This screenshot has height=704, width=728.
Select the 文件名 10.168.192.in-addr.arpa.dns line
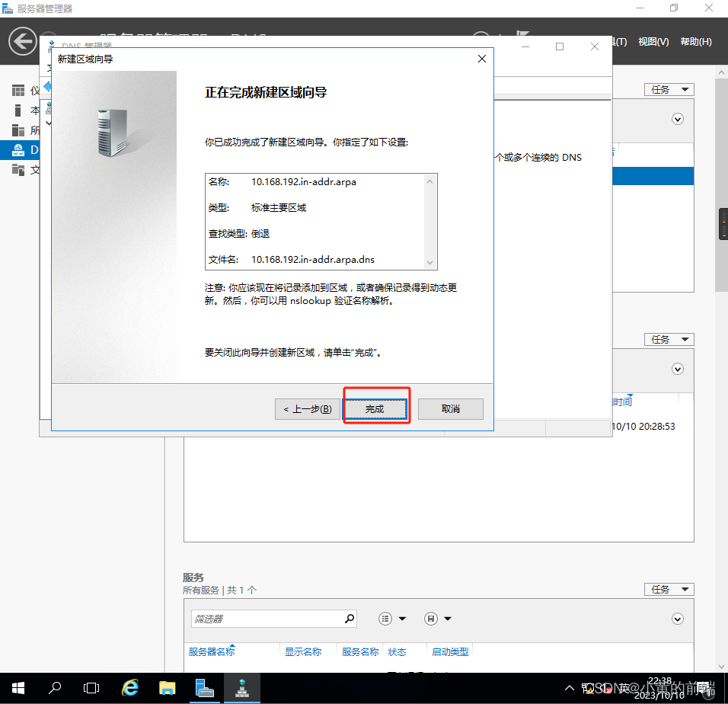tap(291, 260)
